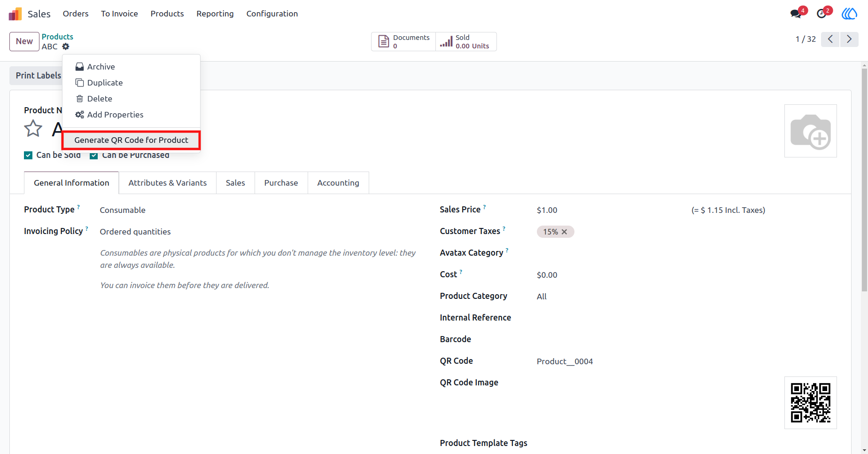Image resolution: width=868 pixels, height=454 pixels.
Task: Open Sold units stat button
Action: click(x=466, y=41)
